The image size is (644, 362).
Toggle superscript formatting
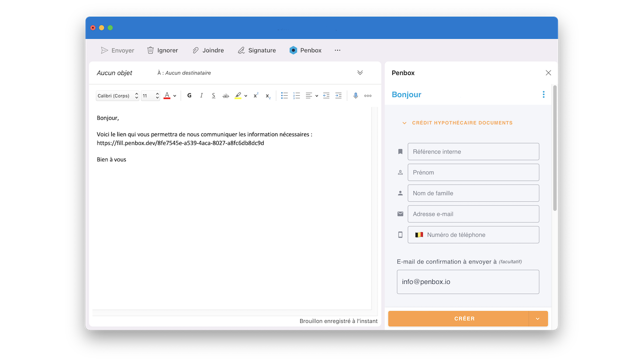click(x=256, y=96)
